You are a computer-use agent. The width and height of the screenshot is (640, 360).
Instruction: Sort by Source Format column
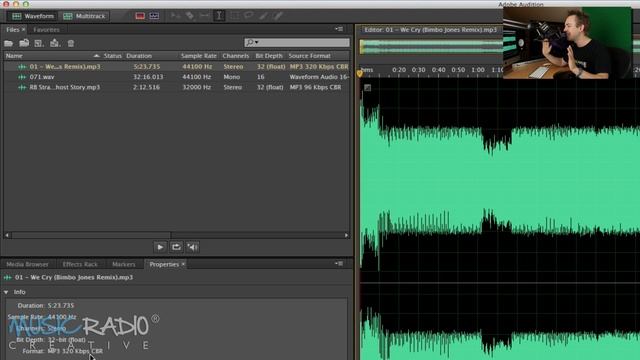click(309, 56)
